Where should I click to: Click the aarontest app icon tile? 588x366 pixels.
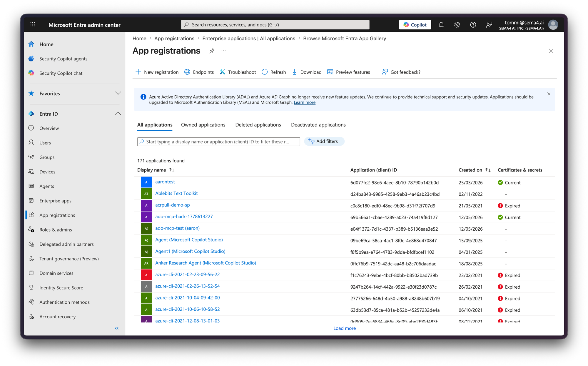coord(146,182)
